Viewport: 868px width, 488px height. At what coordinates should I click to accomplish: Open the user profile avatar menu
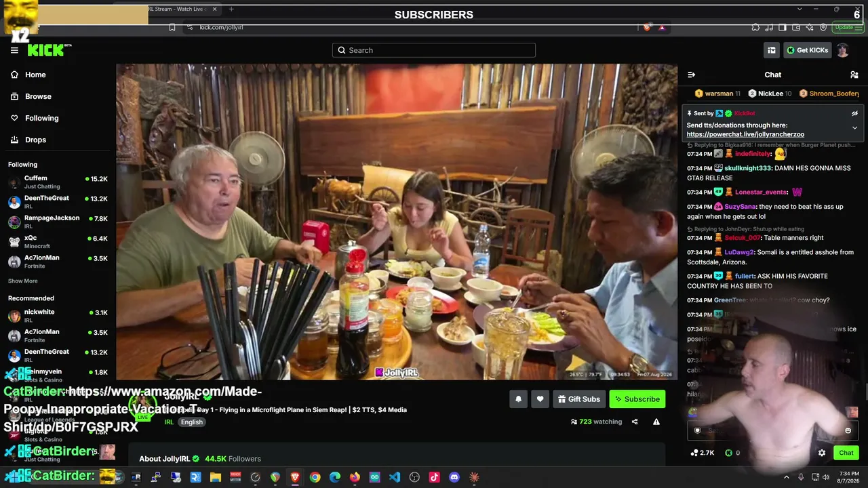pyautogui.click(x=843, y=50)
